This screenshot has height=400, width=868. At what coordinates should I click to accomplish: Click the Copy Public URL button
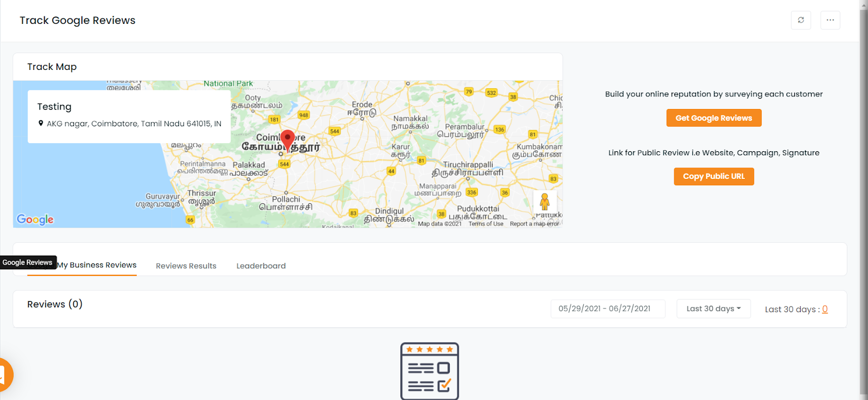coord(714,176)
